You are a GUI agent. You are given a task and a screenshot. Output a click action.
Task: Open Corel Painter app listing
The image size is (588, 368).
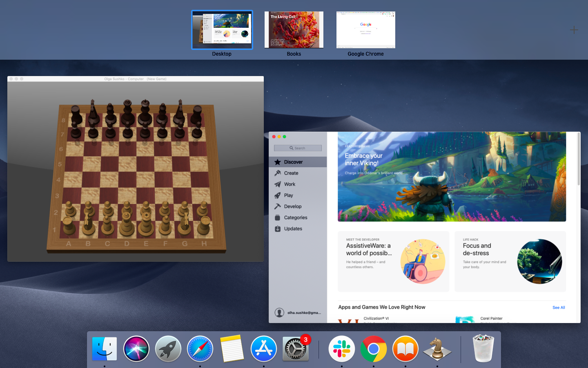[x=491, y=319]
